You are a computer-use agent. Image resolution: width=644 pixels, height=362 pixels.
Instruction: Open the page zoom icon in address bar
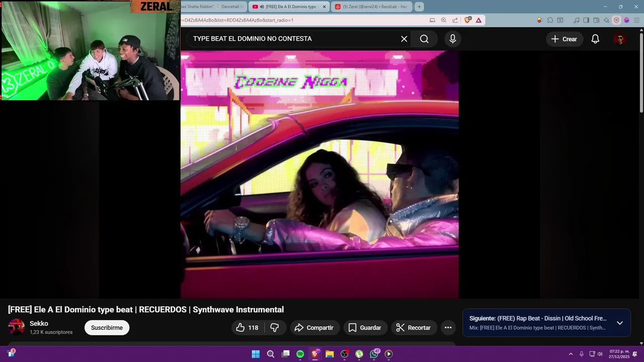click(443, 20)
